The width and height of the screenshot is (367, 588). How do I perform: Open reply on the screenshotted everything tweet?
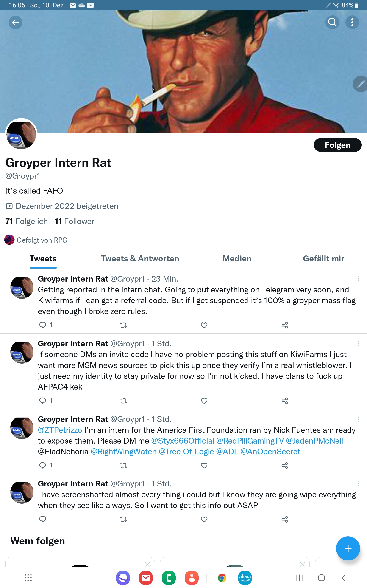[43, 519]
